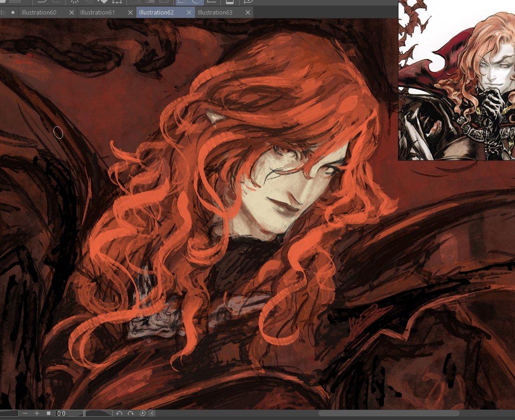Image resolution: width=515 pixels, height=420 pixels.
Task: Click the horizontal canvas scrollbar
Action: tap(389, 413)
